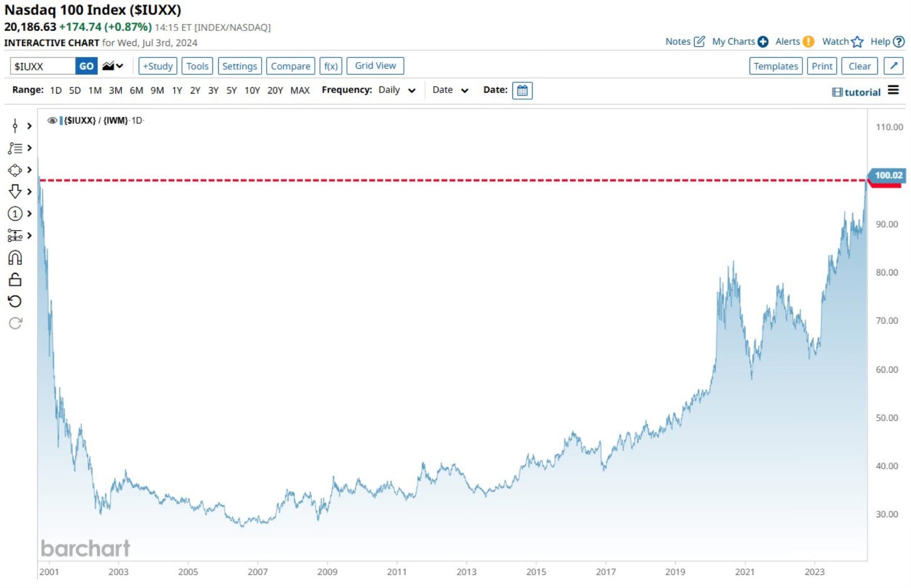Click the Notes link text
Viewport: 911px width, 588px height.
[x=678, y=41]
